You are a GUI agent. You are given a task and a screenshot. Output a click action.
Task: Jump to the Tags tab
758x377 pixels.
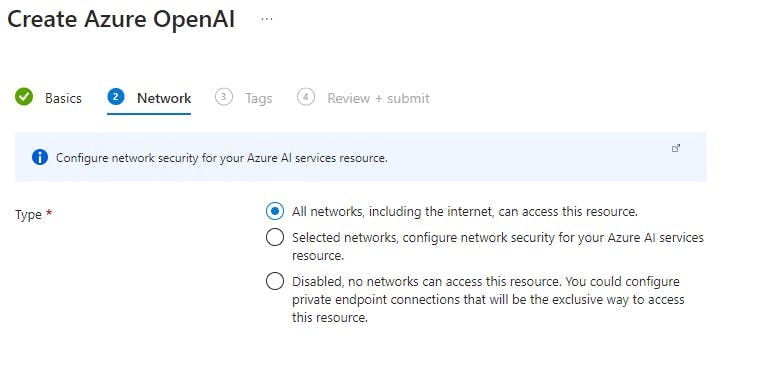pyautogui.click(x=259, y=99)
